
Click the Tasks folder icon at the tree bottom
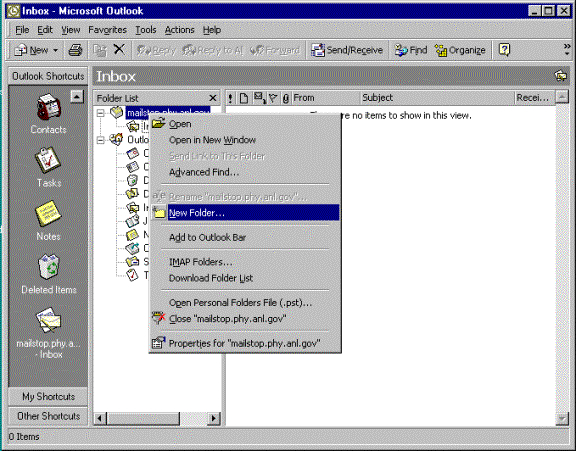(132, 275)
